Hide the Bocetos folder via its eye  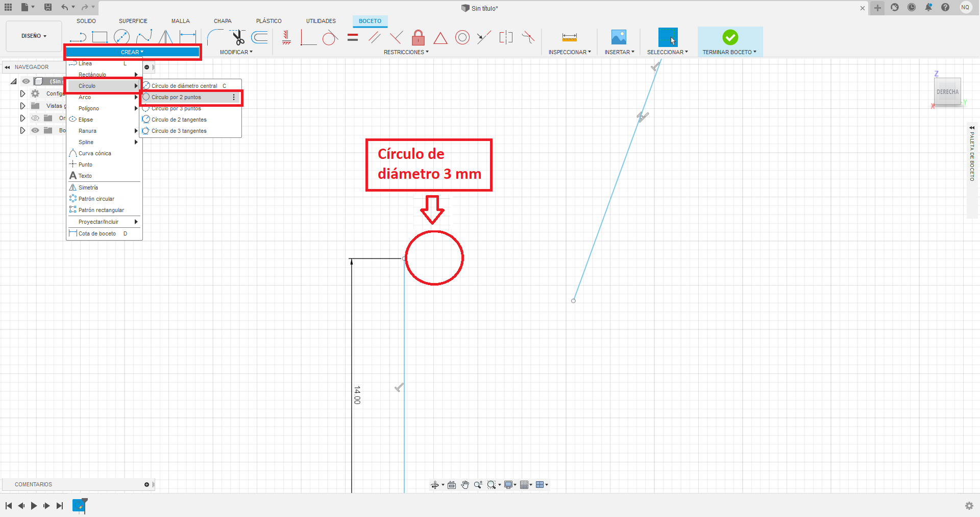click(x=35, y=130)
